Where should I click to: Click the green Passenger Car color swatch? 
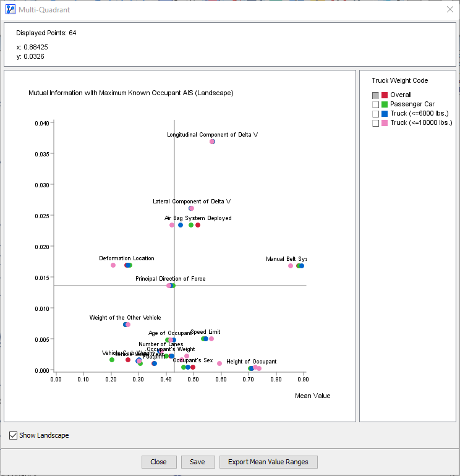(x=385, y=104)
